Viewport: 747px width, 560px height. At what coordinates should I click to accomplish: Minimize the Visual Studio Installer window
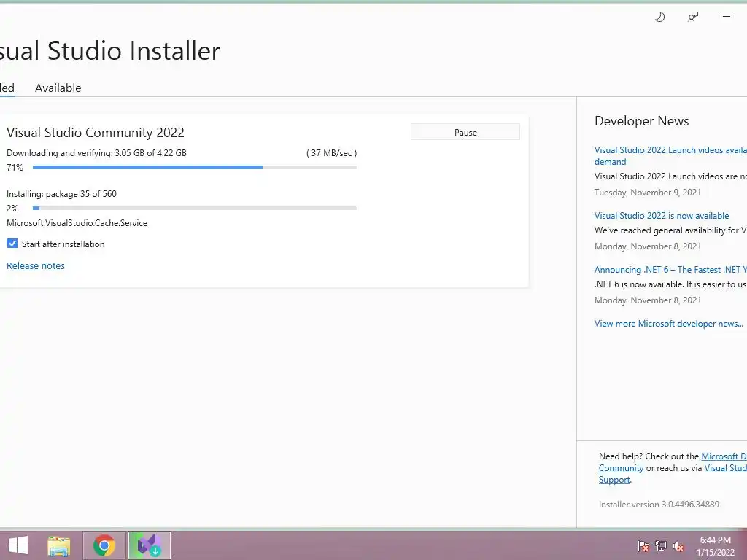click(x=727, y=17)
